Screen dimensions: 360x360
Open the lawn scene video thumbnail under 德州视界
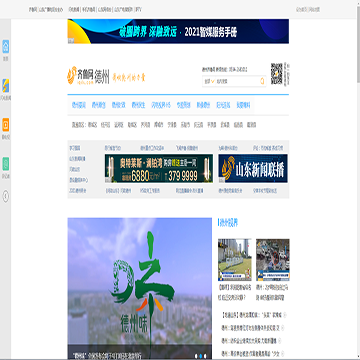(235, 260)
